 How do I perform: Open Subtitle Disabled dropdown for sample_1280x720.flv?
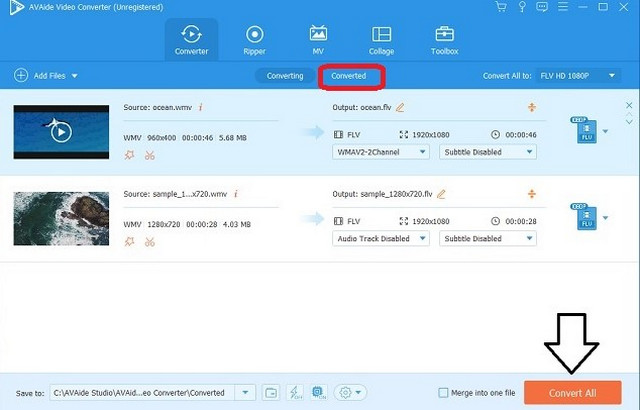[x=488, y=239]
